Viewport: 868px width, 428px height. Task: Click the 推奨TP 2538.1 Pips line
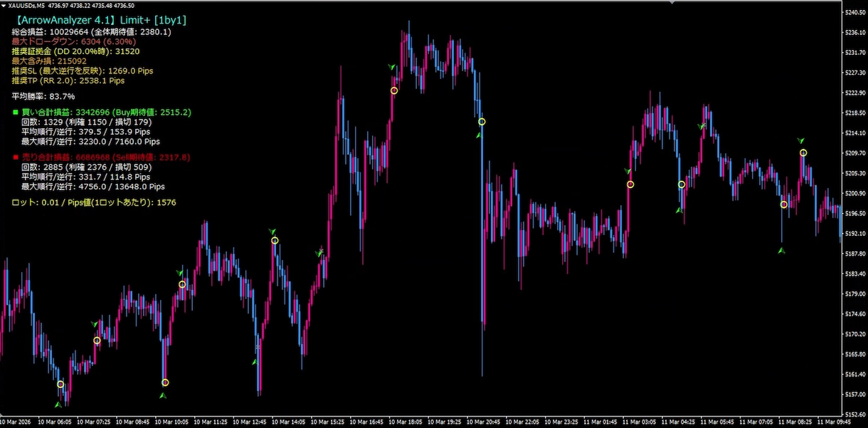(68, 80)
